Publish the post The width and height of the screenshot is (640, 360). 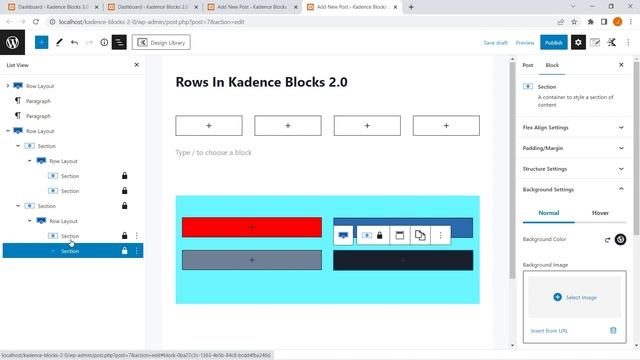[x=553, y=42]
